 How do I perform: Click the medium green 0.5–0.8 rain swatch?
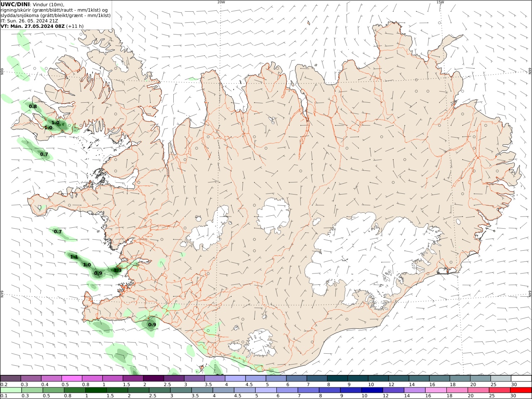(53, 390)
